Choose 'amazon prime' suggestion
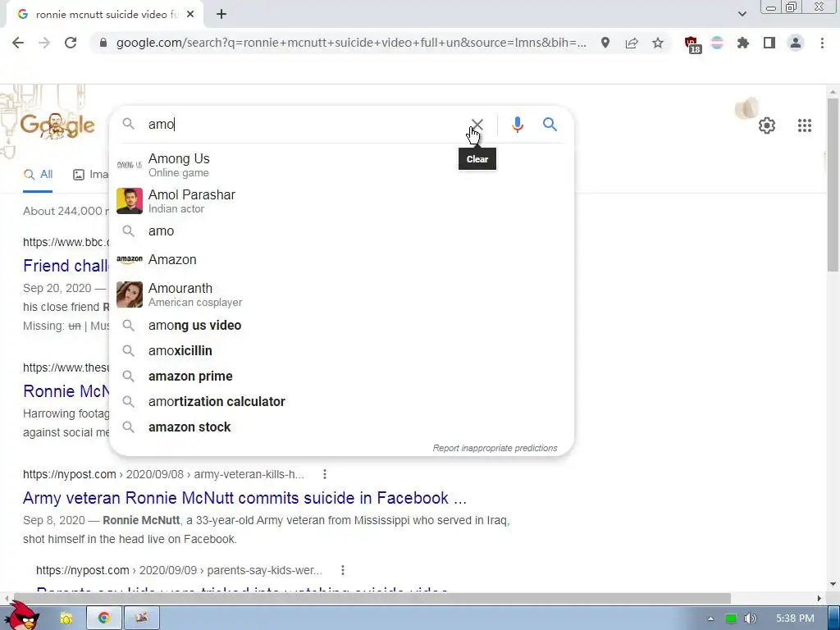The height and width of the screenshot is (630, 840). (x=341, y=376)
